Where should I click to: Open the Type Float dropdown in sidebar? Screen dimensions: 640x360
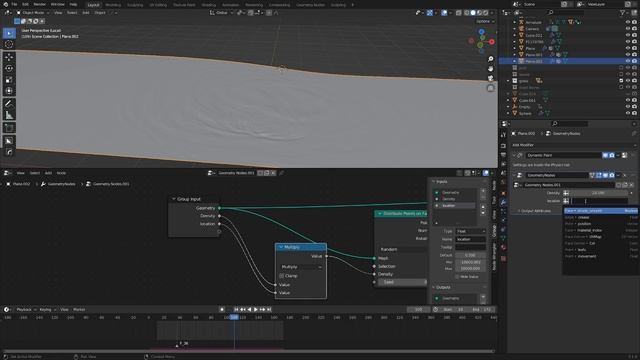[x=470, y=231]
